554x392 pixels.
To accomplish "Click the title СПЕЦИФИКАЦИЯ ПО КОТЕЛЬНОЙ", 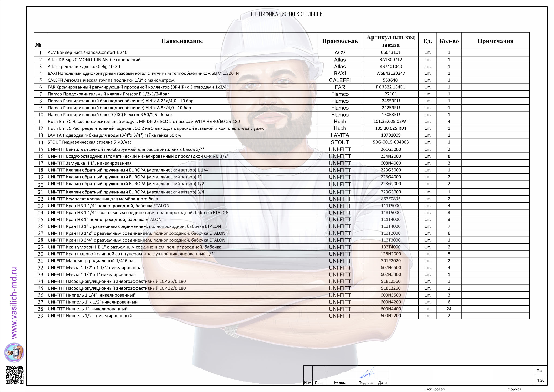I will (x=287, y=14).
